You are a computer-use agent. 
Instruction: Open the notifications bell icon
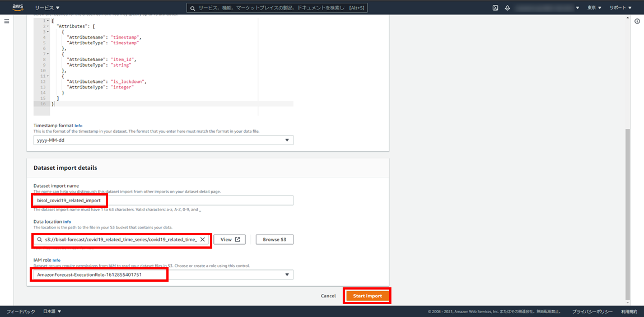(507, 8)
